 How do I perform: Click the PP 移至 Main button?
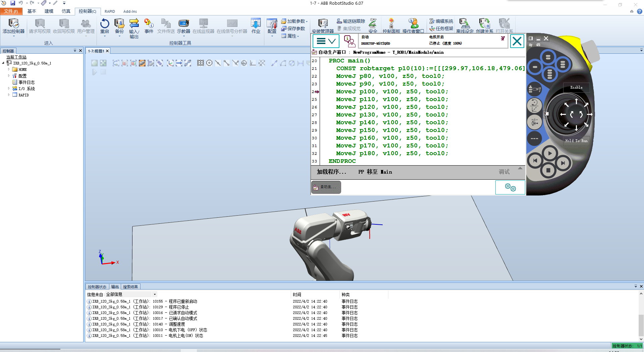[375, 172]
